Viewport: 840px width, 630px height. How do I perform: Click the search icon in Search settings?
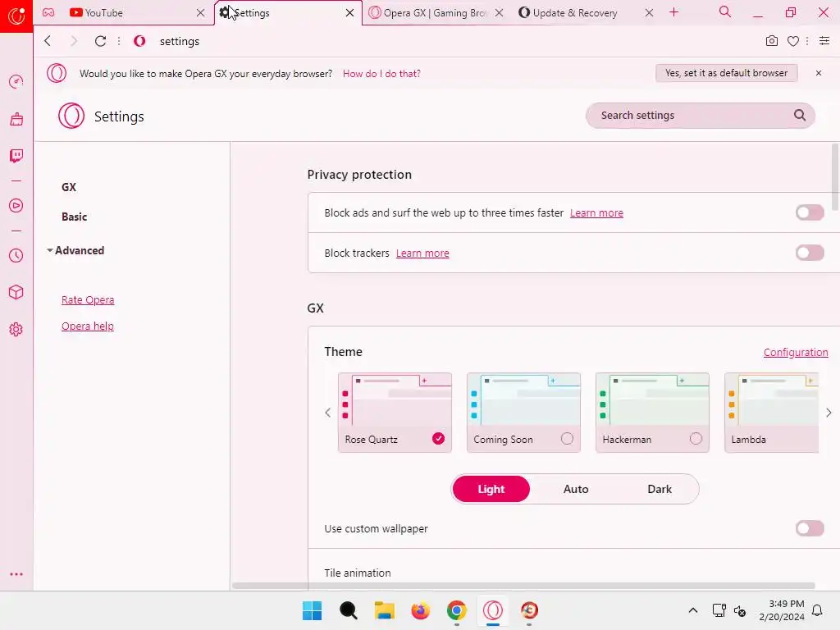pyautogui.click(x=799, y=115)
